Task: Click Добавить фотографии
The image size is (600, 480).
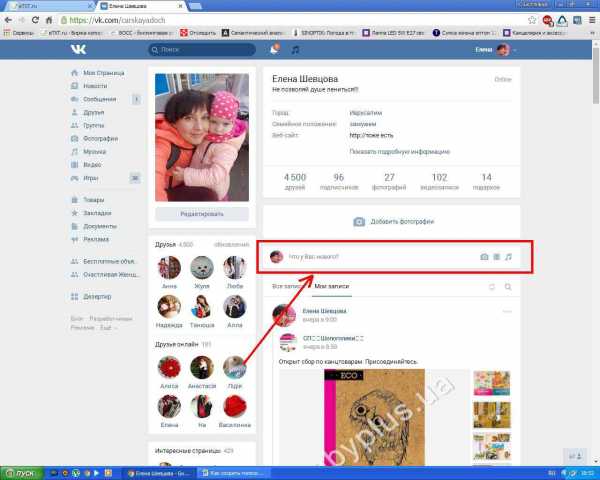Action: [x=393, y=222]
